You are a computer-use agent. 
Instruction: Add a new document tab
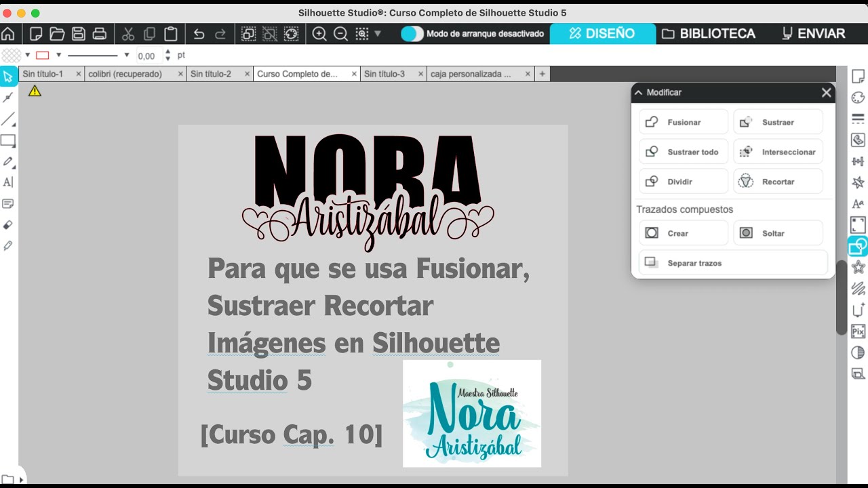pyautogui.click(x=542, y=74)
